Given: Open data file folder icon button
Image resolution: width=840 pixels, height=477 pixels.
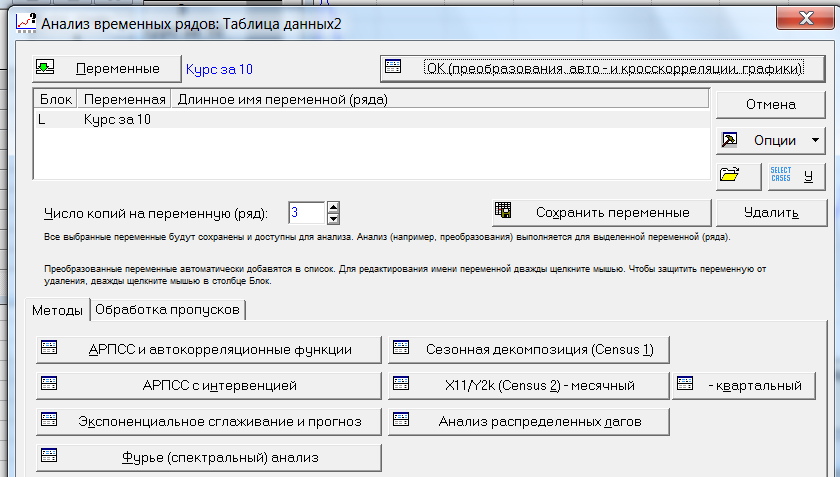Looking at the screenshot, I should point(738,175).
